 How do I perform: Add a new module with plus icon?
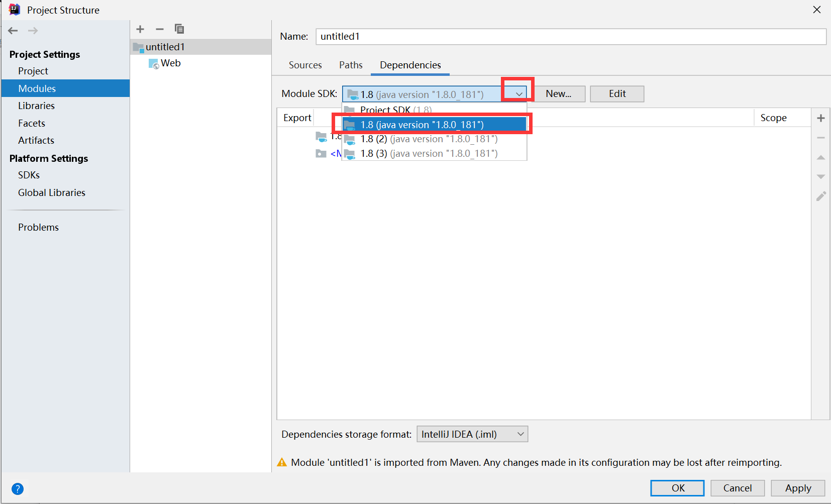(x=140, y=29)
